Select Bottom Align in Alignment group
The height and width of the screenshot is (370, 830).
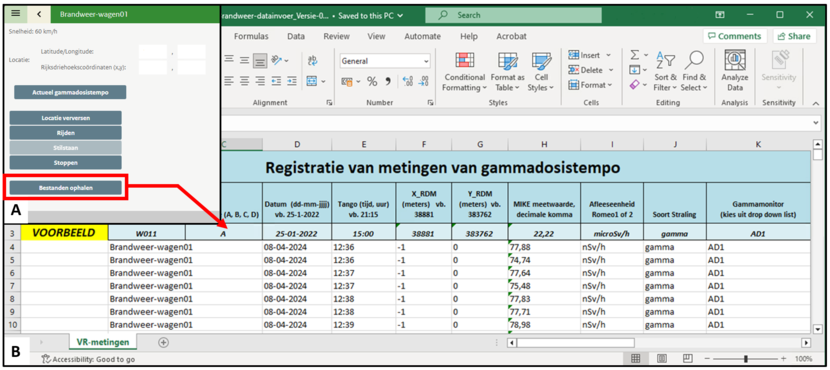coord(259,61)
